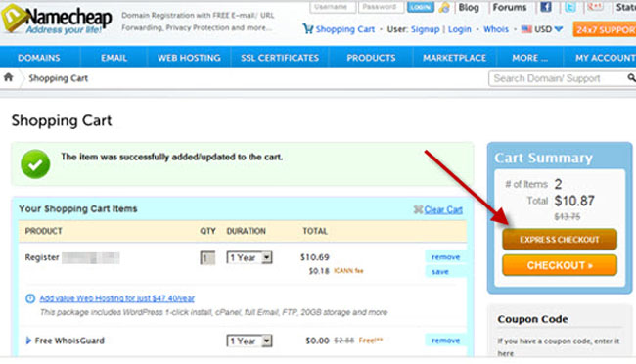Click the Namecheap logo
The image size is (636, 364).
pyautogui.click(x=57, y=19)
